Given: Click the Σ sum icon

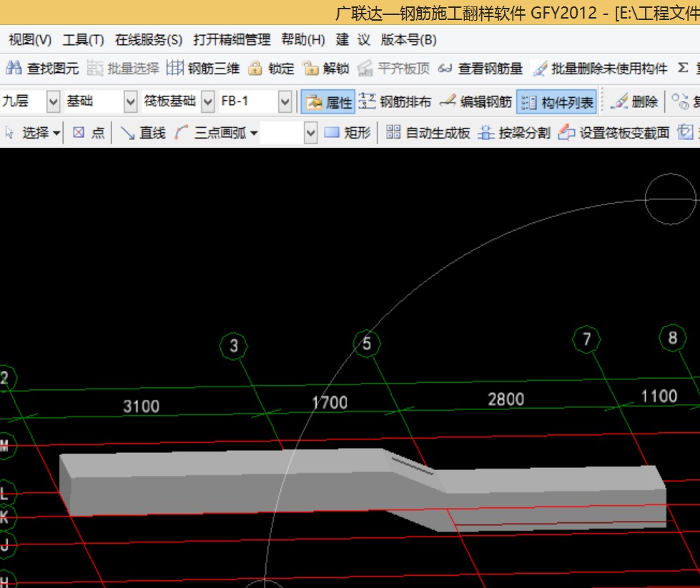Looking at the screenshot, I should pos(683,68).
